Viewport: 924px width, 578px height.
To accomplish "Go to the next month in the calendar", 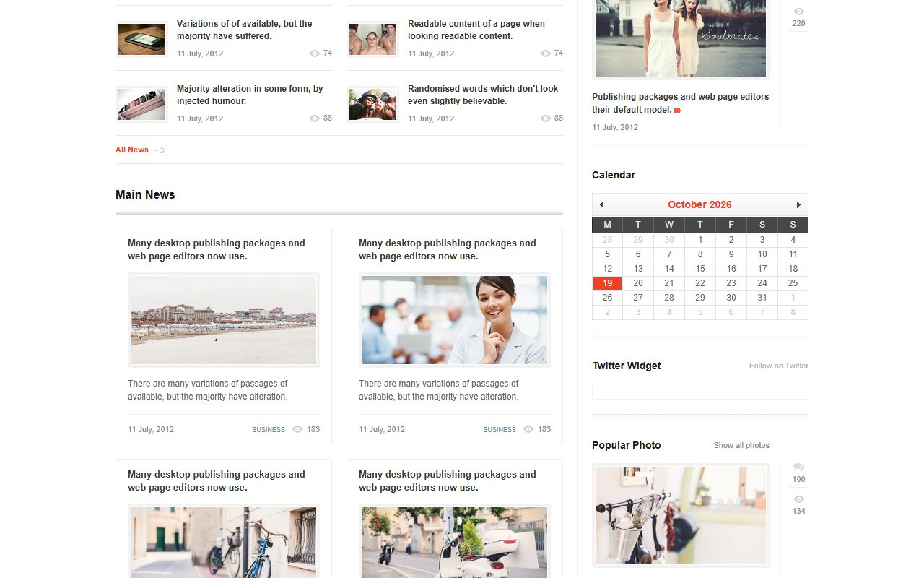I will tap(798, 205).
